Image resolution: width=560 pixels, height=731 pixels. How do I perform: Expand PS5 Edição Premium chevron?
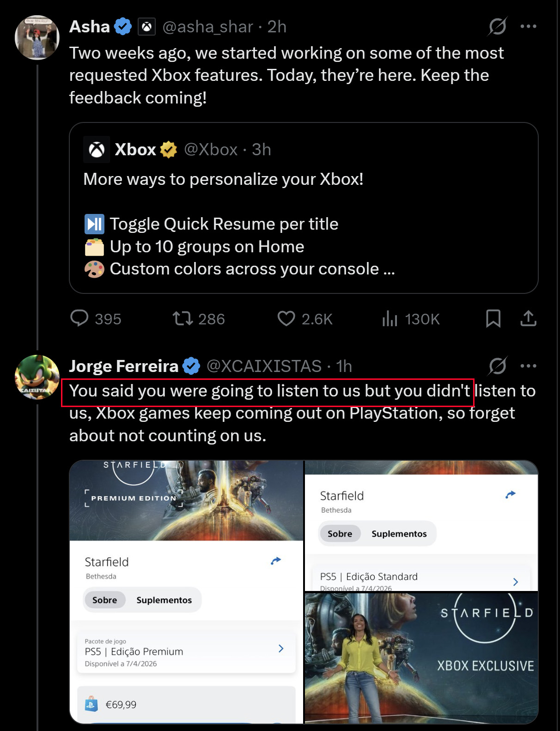(x=281, y=649)
